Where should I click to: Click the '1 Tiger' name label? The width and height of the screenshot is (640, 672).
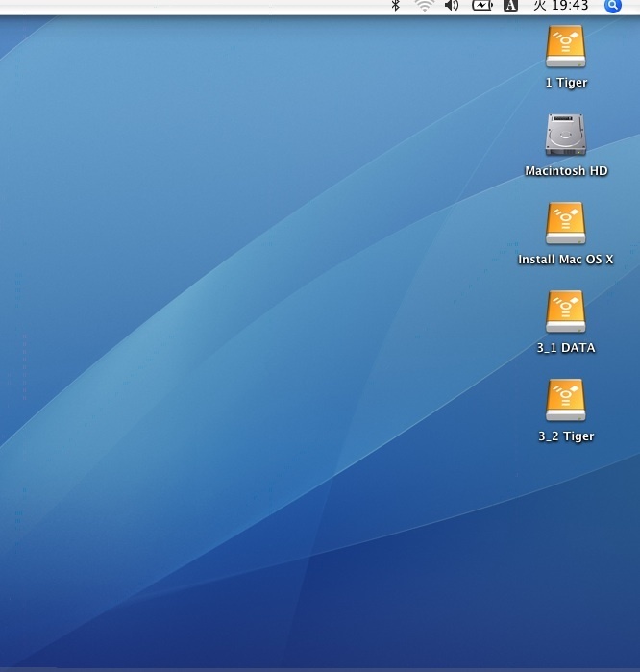coord(566,83)
